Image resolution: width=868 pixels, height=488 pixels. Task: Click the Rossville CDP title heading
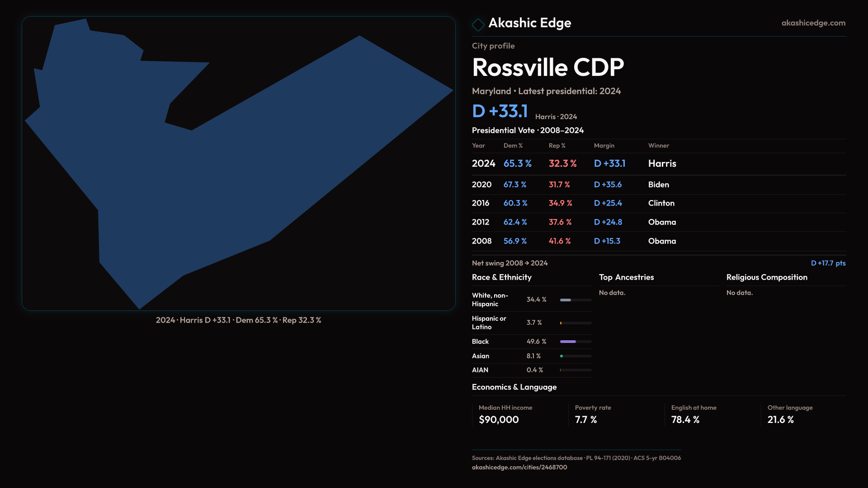(x=547, y=67)
